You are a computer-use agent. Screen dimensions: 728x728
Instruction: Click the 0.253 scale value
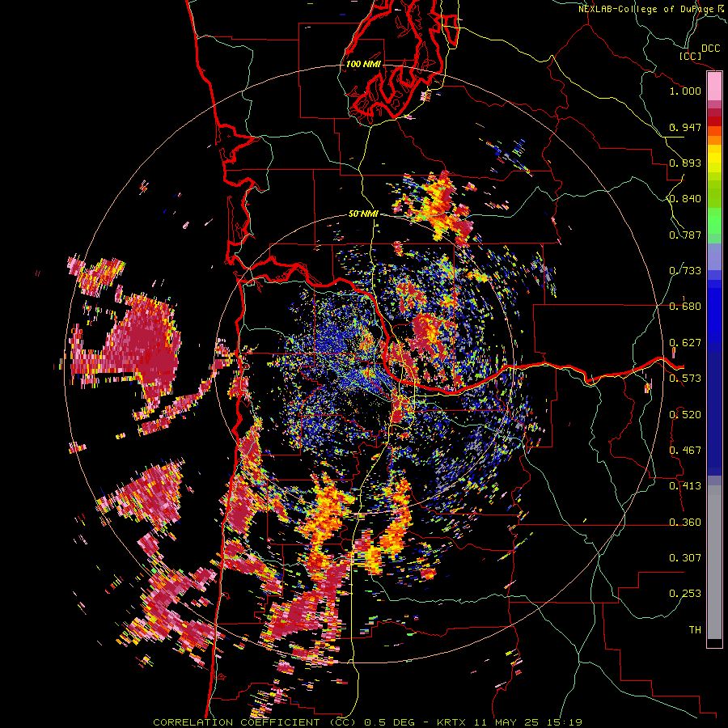point(685,594)
